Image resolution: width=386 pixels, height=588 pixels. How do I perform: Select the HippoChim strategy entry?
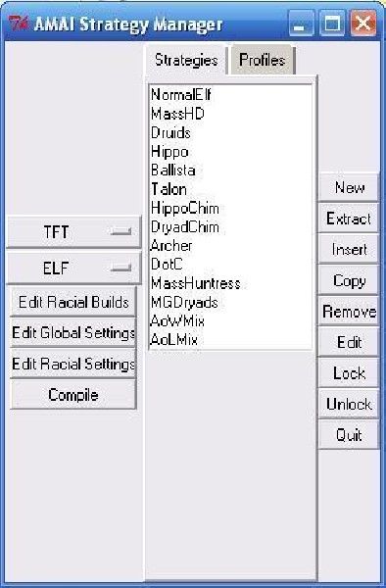[185, 208]
